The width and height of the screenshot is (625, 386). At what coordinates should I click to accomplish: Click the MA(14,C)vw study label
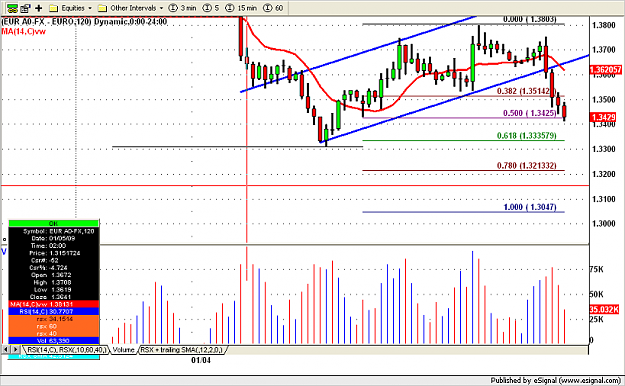(24, 32)
